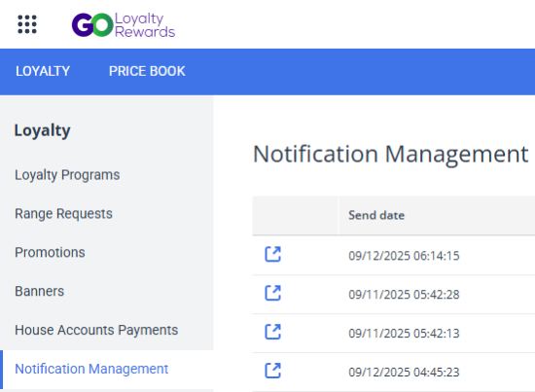Click the GO Loyalty Rewards logo
The width and height of the screenshot is (535, 392).
[124, 24]
